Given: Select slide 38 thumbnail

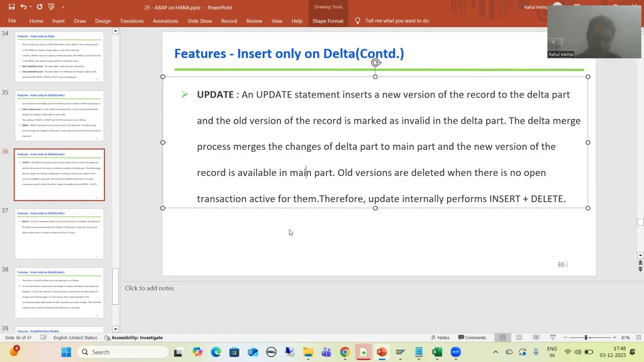Looking at the screenshot, I should (59, 293).
